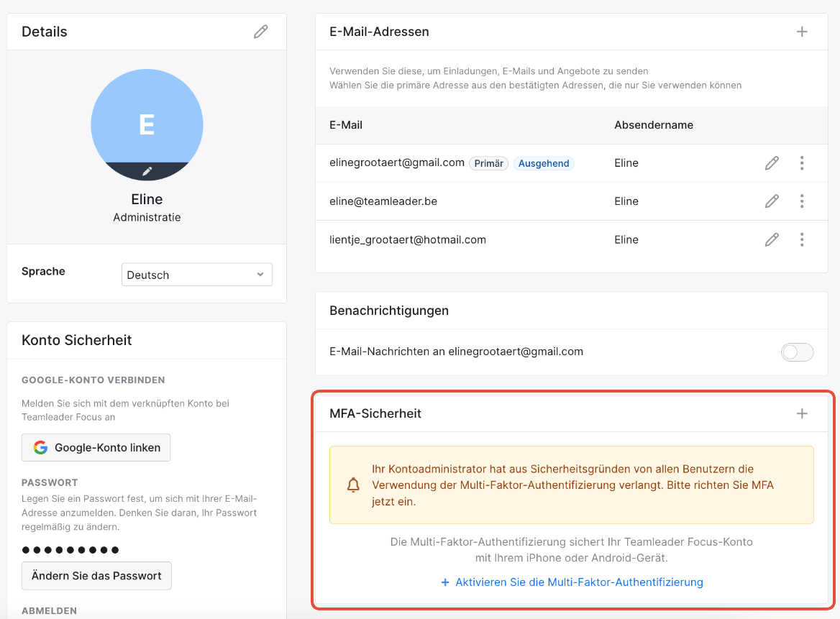Click Ändern Sie das Passwort button
This screenshot has height=619, width=840.
click(x=96, y=576)
